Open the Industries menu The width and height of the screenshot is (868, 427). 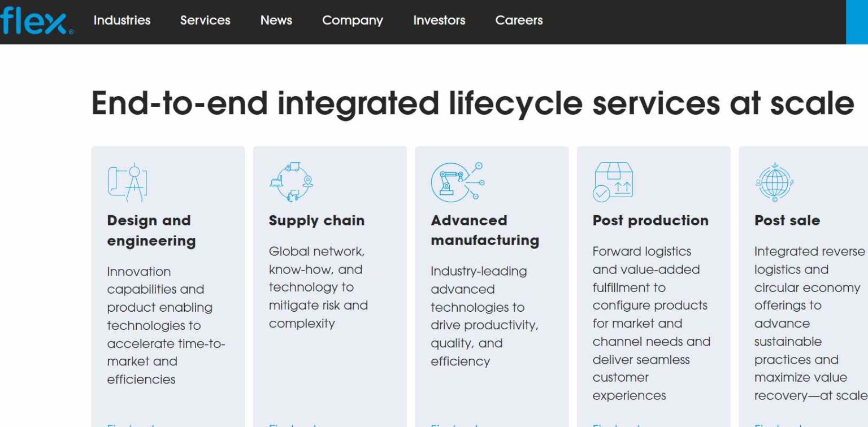point(122,20)
